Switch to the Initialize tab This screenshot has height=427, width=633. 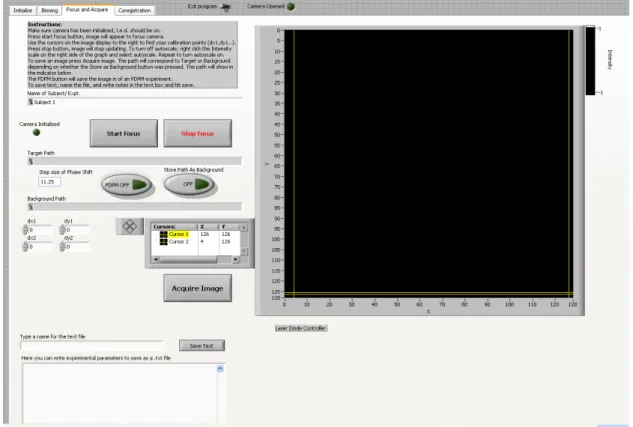point(23,10)
